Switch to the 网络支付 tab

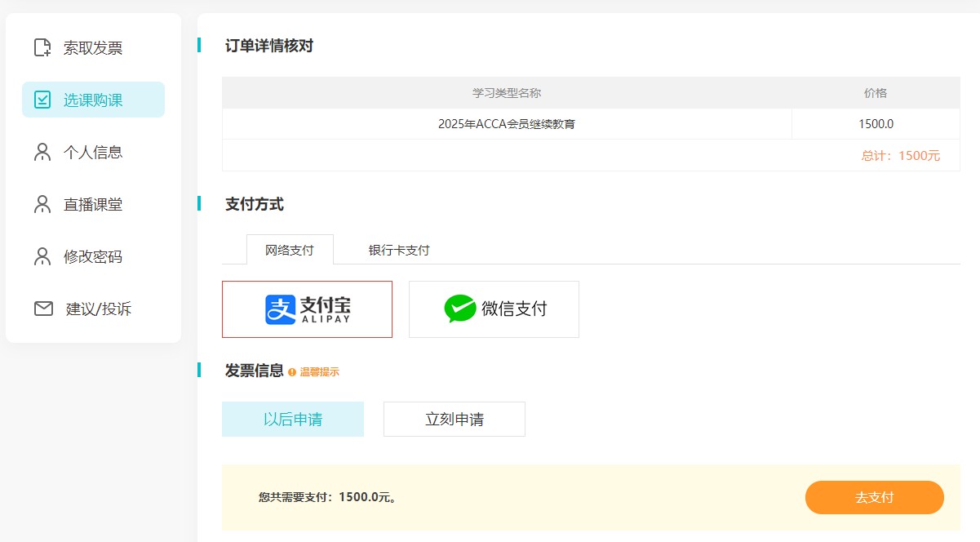290,250
